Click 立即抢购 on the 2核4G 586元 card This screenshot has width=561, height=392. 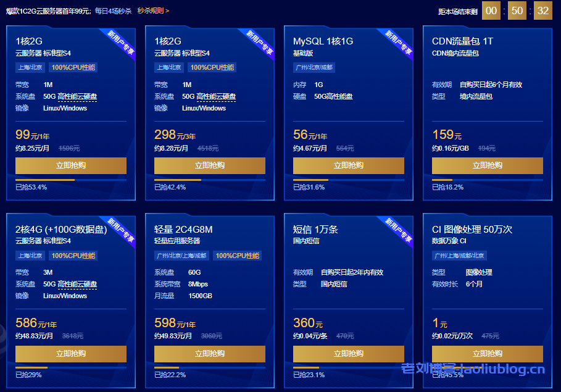click(x=71, y=354)
